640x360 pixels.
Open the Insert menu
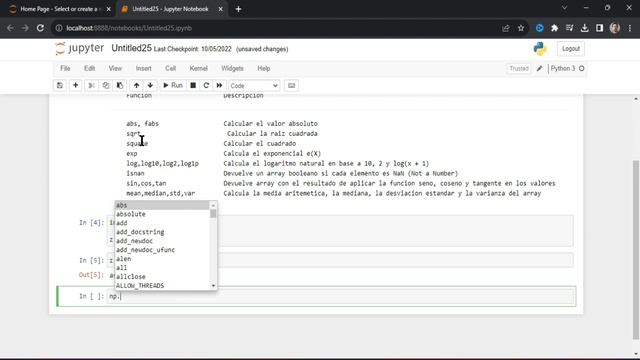(x=143, y=68)
